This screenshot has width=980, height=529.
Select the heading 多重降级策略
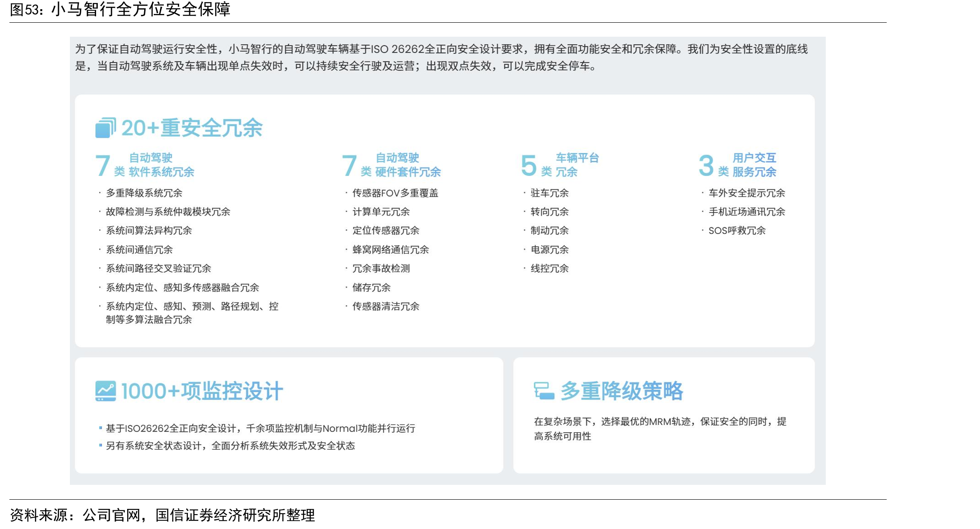622,390
